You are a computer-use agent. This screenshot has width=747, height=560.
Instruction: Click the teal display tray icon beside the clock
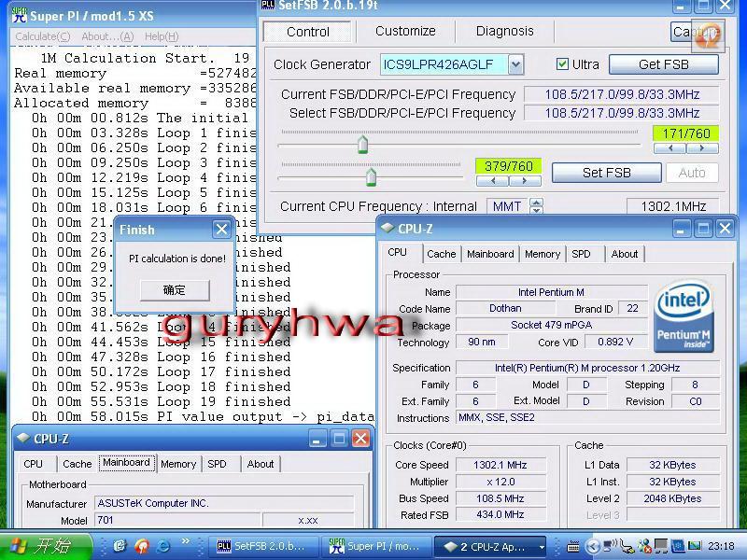[x=694, y=546]
